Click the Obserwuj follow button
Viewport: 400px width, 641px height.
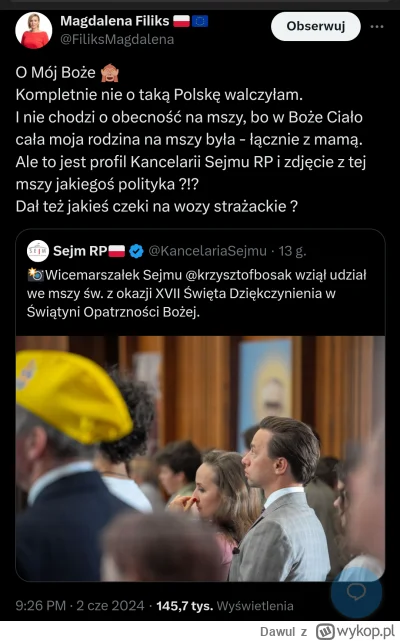click(315, 26)
